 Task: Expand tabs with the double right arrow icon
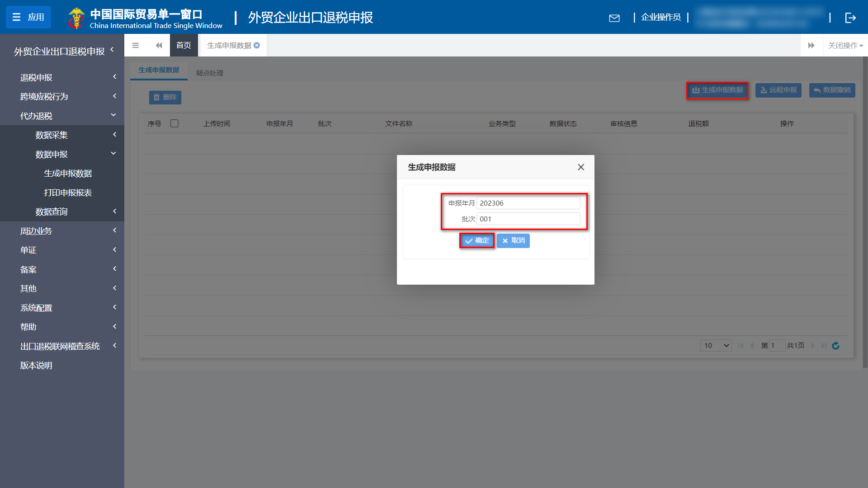click(x=811, y=45)
